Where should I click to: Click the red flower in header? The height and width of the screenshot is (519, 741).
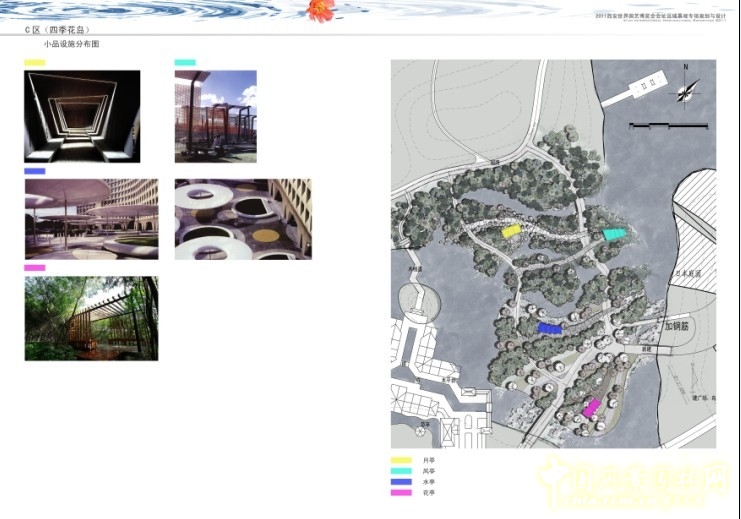point(320,10)
